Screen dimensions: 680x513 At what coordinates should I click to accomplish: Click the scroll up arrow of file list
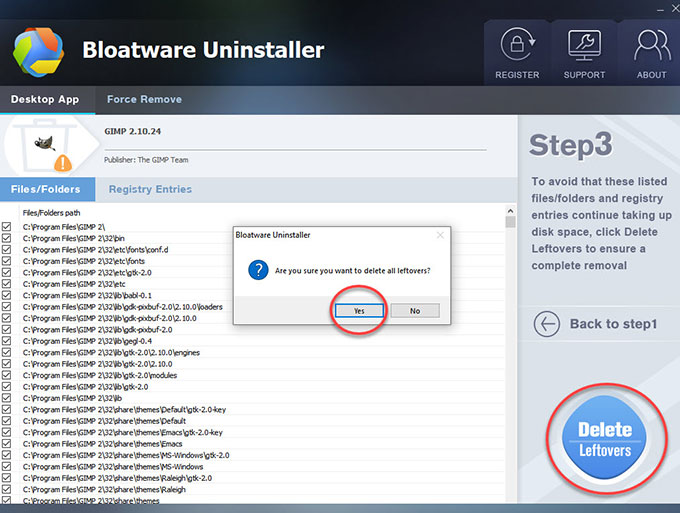point(510,211)
